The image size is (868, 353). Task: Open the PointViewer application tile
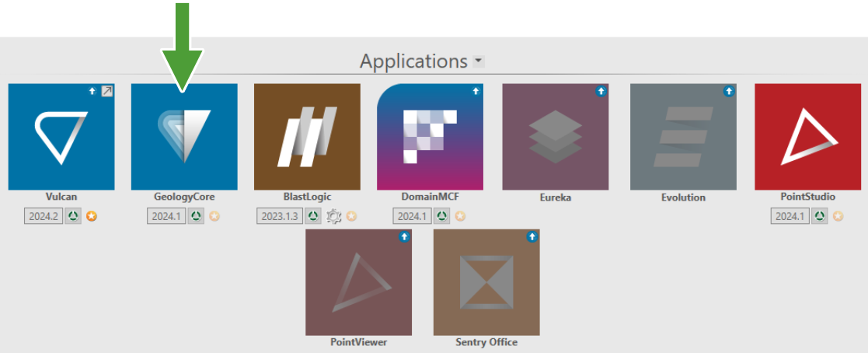tap(359, 282)
